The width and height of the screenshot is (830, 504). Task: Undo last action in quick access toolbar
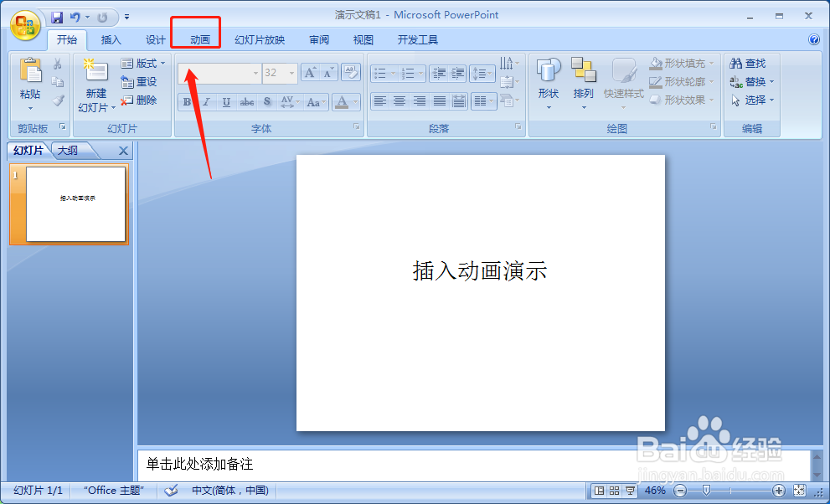75,17
